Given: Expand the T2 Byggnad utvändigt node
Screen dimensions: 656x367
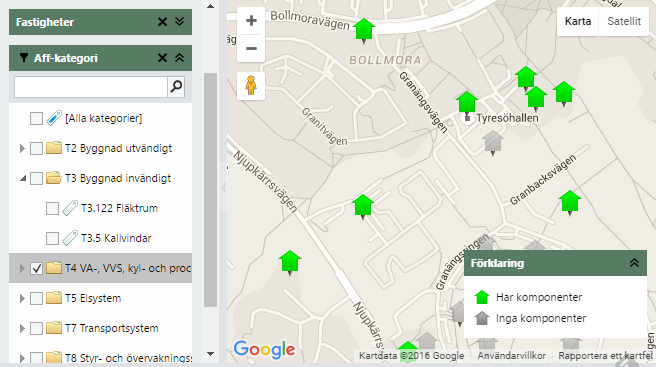Looking at the screenshot, I should [x=22, y=149].
